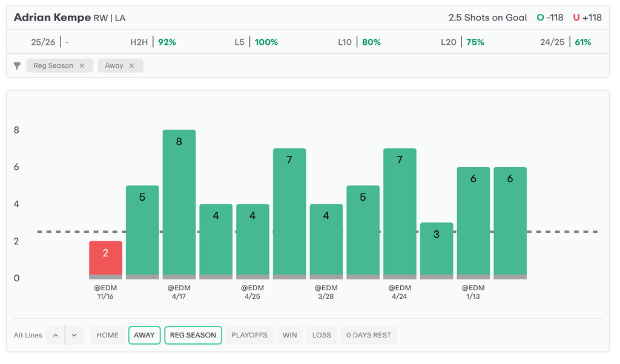620x364 pixels.
Task: Remove the Away filter chip
Action: click(131, 66)
